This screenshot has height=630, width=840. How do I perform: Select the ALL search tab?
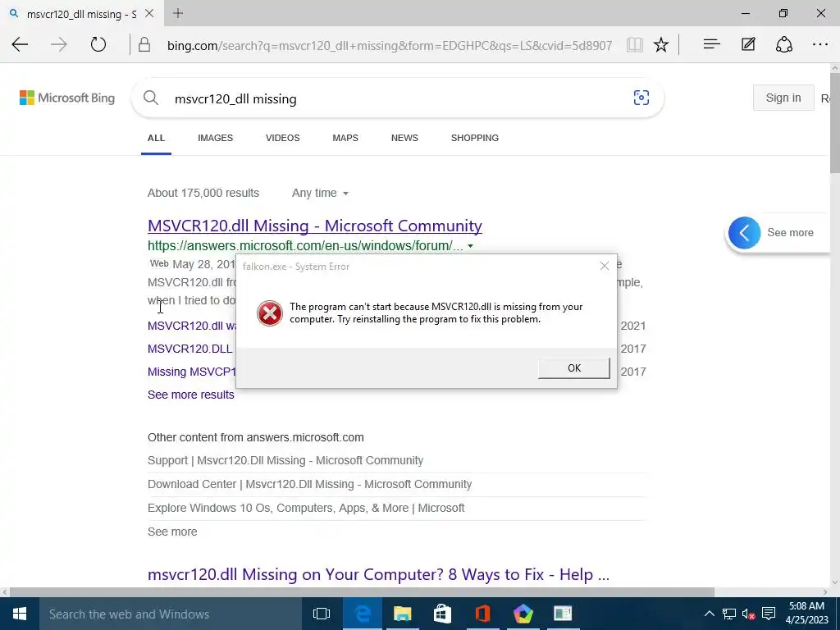tap(156, 138)
